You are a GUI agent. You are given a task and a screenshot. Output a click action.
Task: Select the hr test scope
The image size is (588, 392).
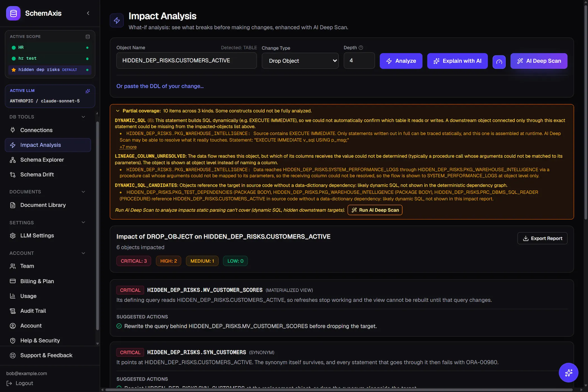coord(50,59)
